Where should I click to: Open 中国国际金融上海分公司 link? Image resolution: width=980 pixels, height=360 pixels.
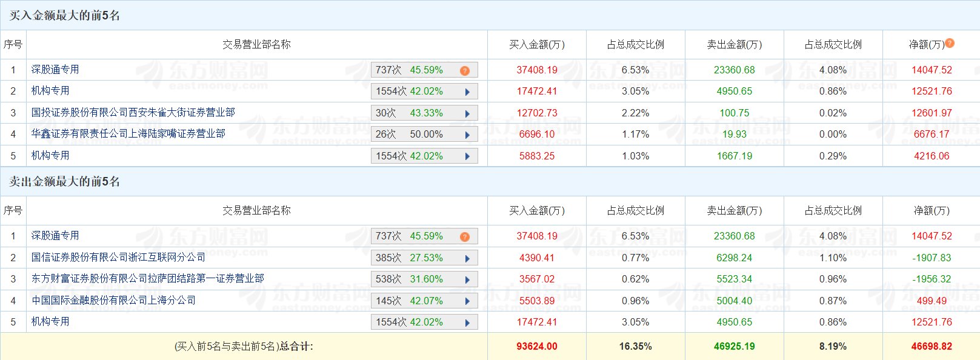point(113,301)
